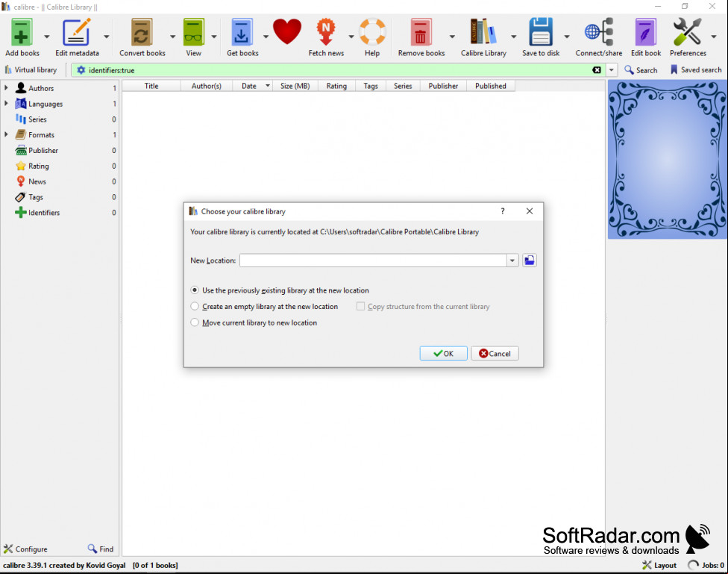728x574 pixels.
Task: Click Configure in the Tag browser
Action: 25,549
